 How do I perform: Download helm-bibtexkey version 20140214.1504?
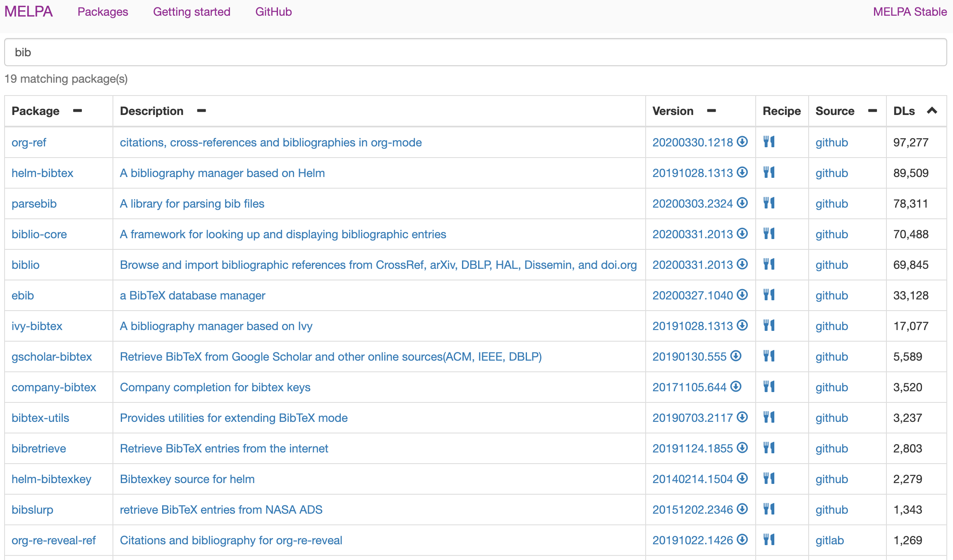click(x=700, y=479)
